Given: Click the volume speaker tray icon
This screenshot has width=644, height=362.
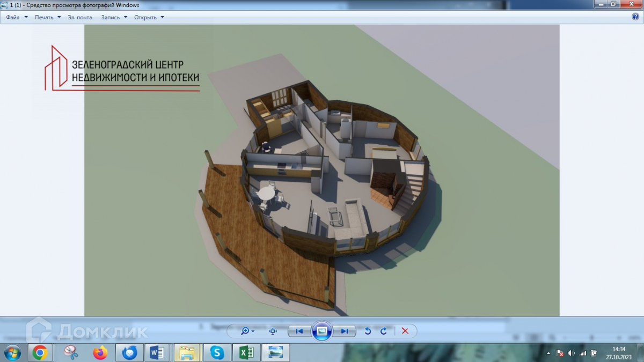Looking at the screenshot, I should click(x=571, y=353).
